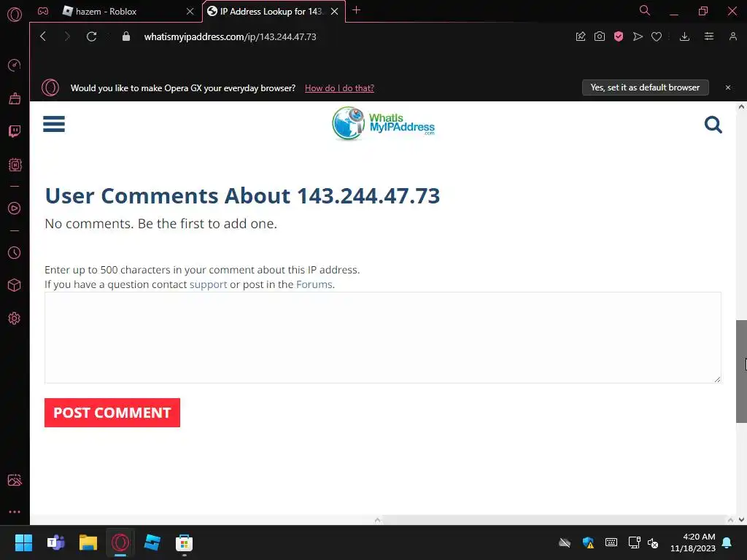Image resolution: width=747 pixels, height=560 pixels.
Task: Open ad blocker shield icon
Action: (619, 36)
